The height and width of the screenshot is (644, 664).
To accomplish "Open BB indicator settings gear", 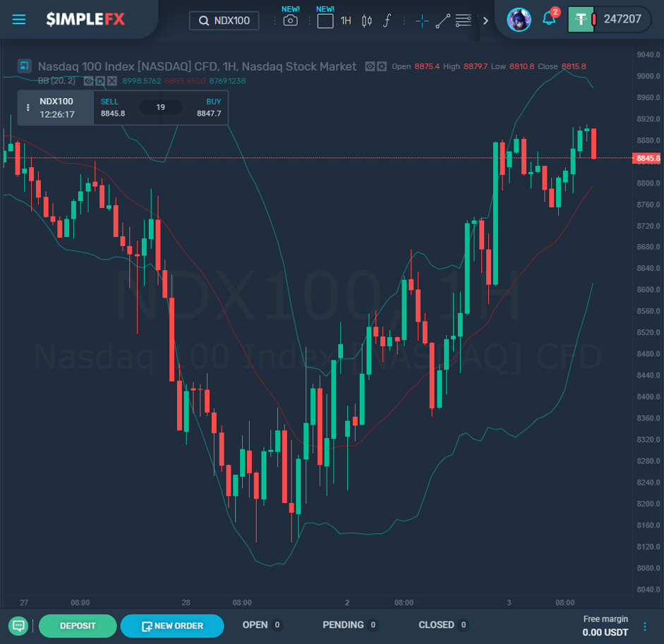I will 100,81.
